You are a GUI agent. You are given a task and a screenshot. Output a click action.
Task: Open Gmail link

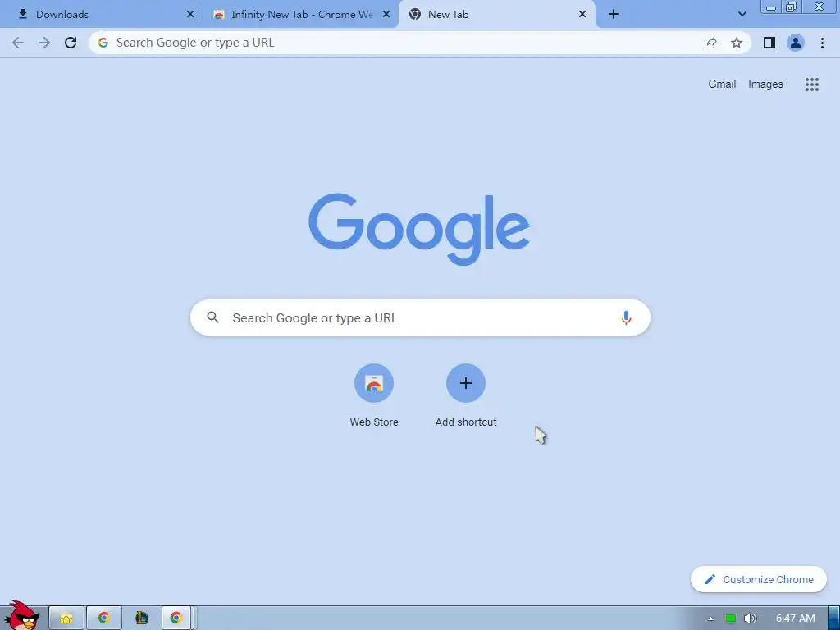pos(722,84)
